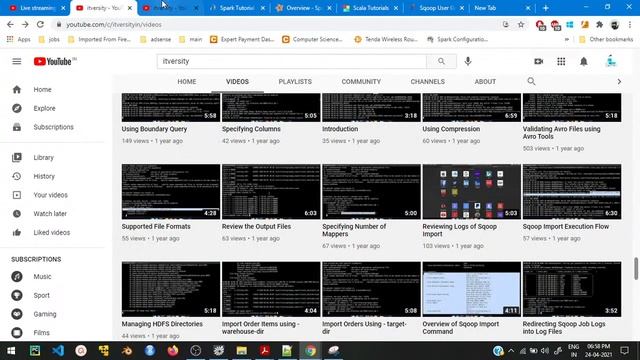
Task: Play the Managing HDFS Directories thumbnail
Action: pyautogui.click(x=171, y=289)
